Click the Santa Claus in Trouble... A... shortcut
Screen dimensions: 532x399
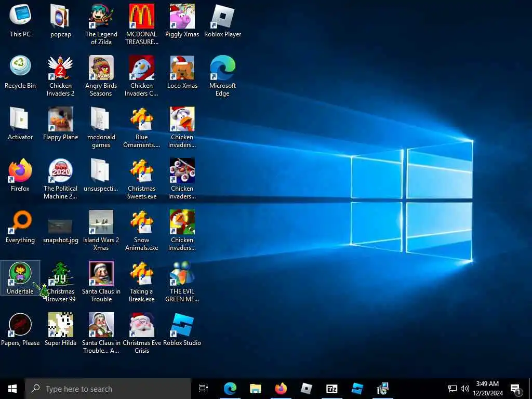click(x=101, y=333)
